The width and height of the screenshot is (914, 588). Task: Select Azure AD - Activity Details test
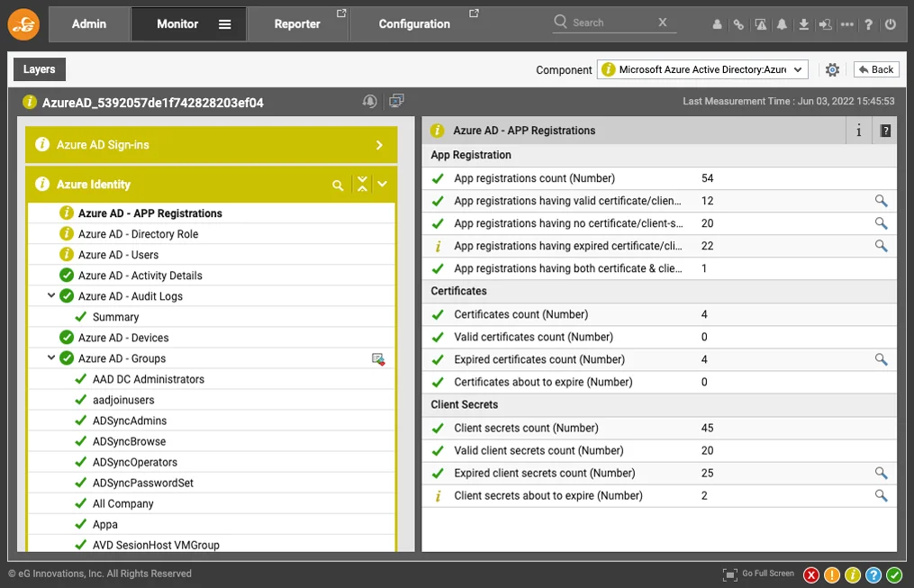[x=140, y=276]
